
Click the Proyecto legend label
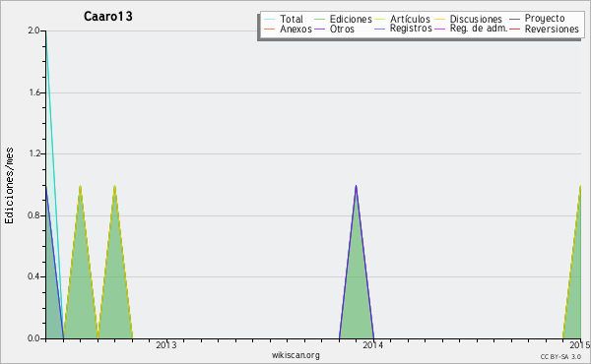tap(545, 19)
